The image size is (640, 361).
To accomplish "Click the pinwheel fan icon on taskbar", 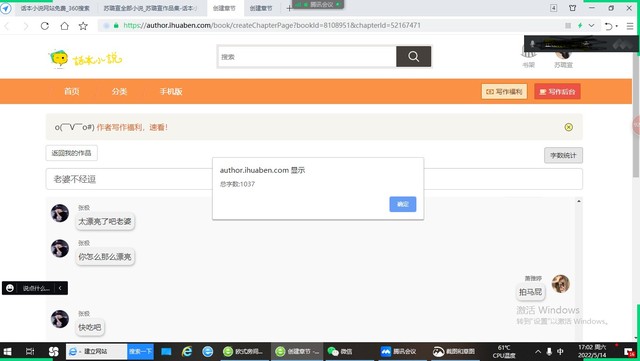I will coord(53,352).
